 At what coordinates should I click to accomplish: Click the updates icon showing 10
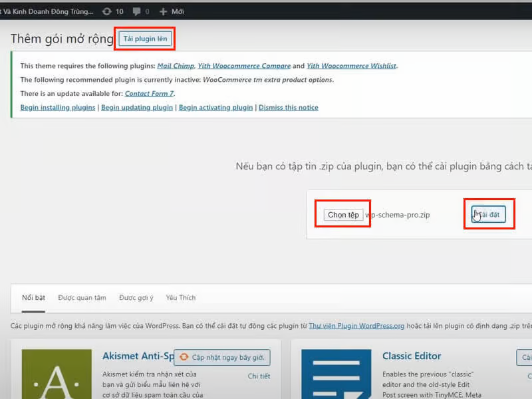click(112, 11)
